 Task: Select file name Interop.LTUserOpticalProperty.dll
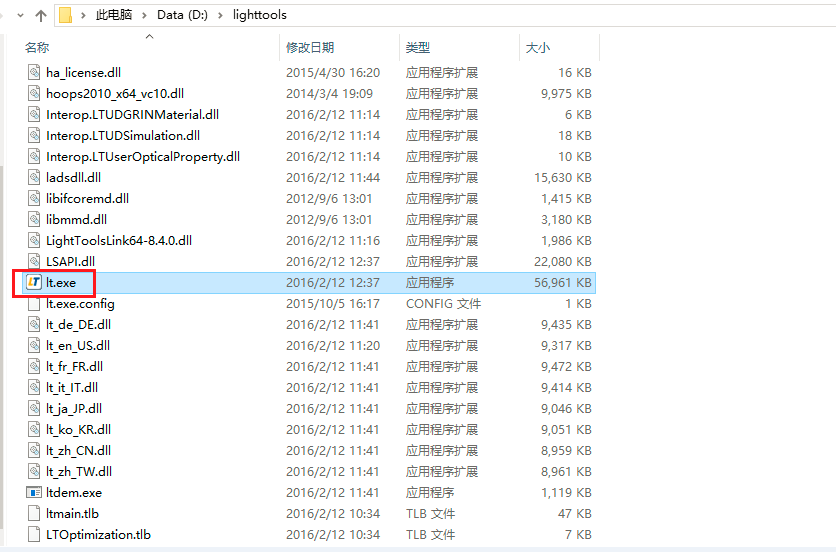coord(143,157)
